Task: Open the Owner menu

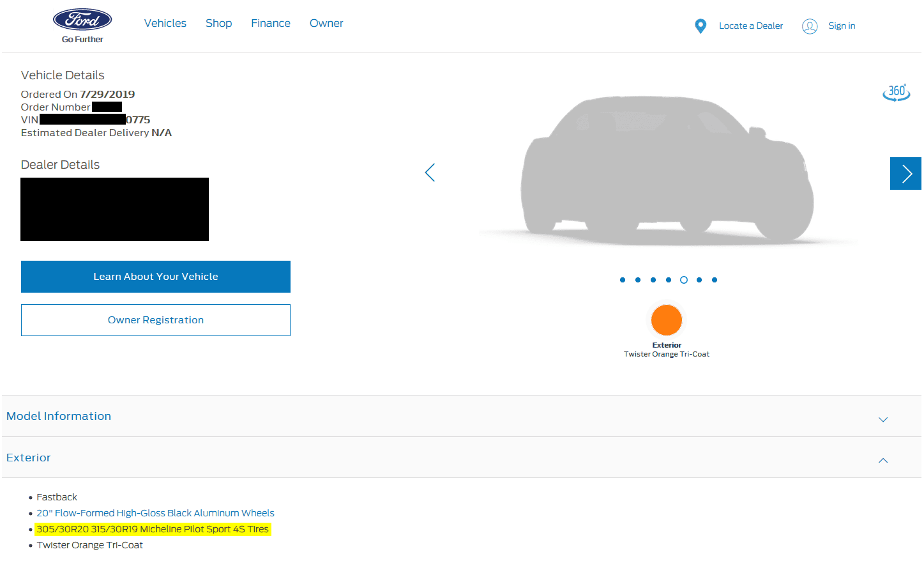Action: [x=326, y=23]
